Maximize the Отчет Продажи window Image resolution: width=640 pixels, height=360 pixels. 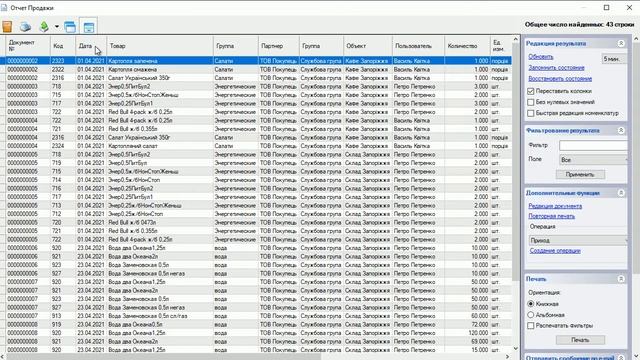tap(607, 8)
